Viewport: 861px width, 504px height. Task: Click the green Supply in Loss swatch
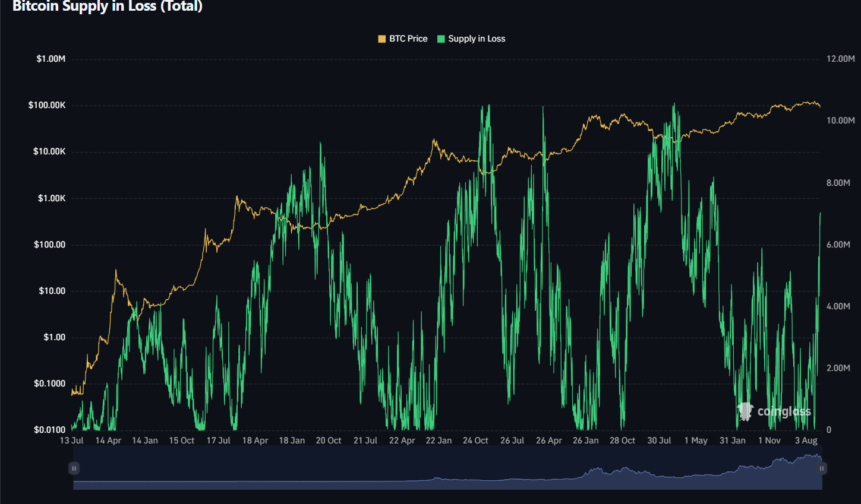[x=441, y=39]
